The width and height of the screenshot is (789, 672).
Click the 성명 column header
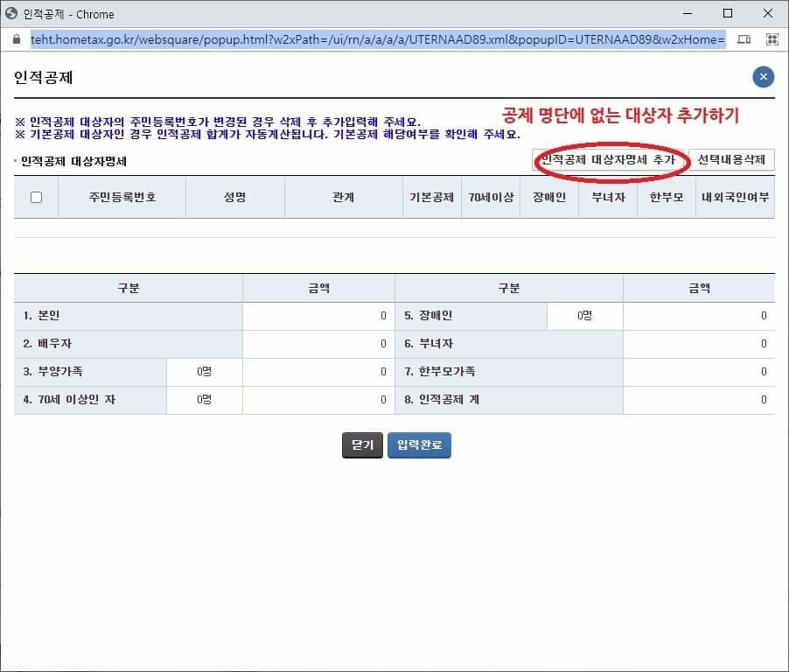pos(234,198)
